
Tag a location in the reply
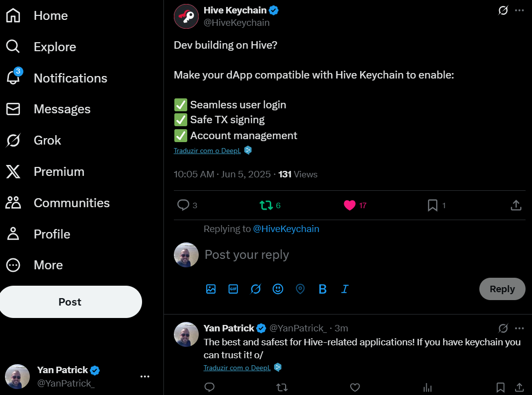pyautogui.click(x=300, y=289)
